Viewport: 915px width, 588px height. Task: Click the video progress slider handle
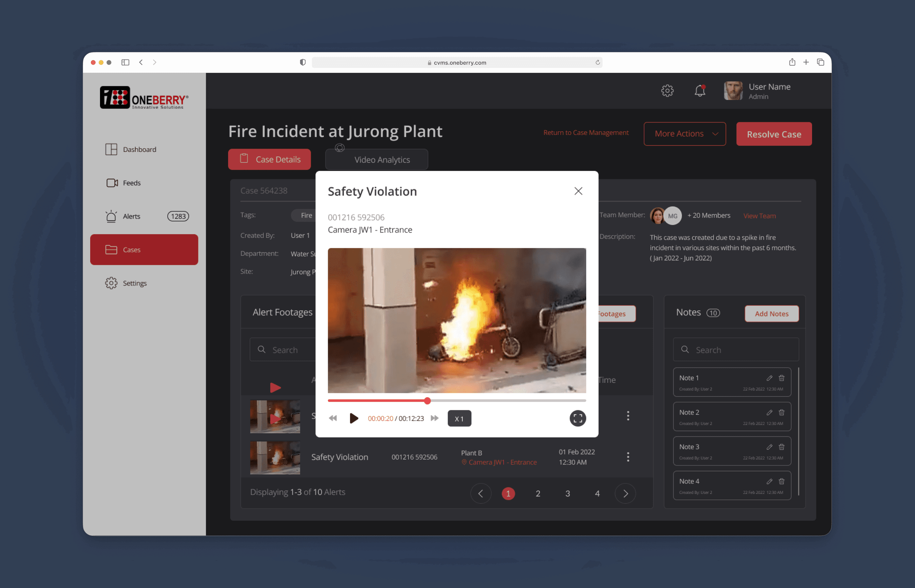tap(427, 400)
